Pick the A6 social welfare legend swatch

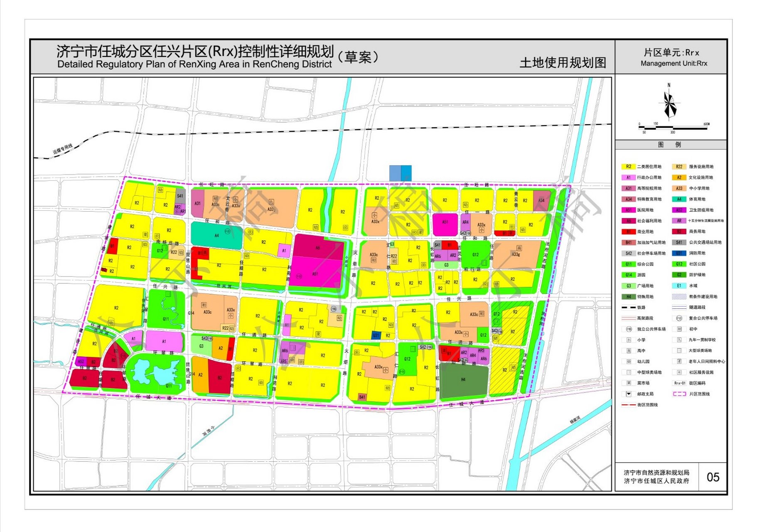point(629,221)
